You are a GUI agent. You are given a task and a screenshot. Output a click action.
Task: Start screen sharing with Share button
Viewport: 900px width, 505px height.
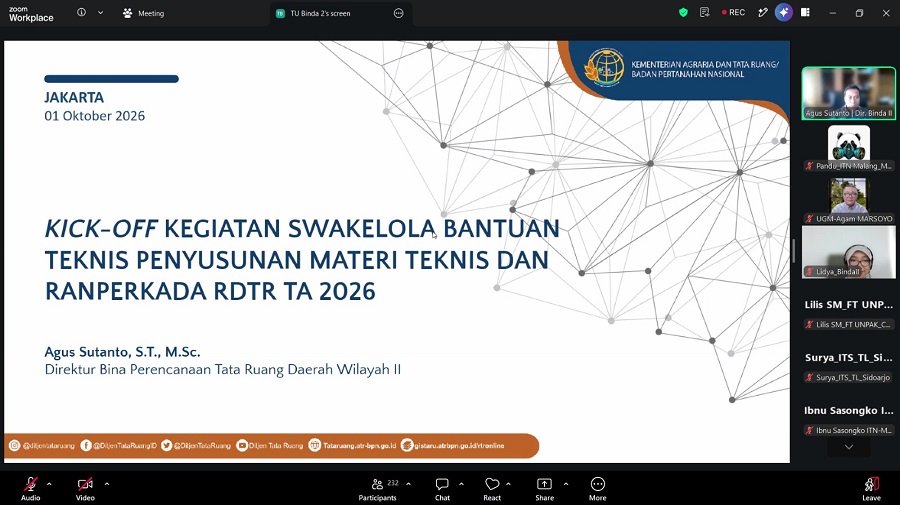click(x=544, y=490)
